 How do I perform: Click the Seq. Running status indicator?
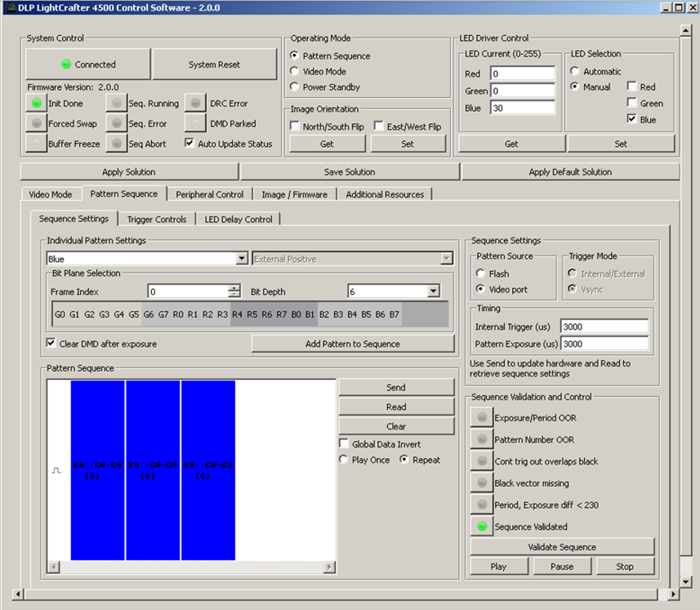tap(117, 104)
